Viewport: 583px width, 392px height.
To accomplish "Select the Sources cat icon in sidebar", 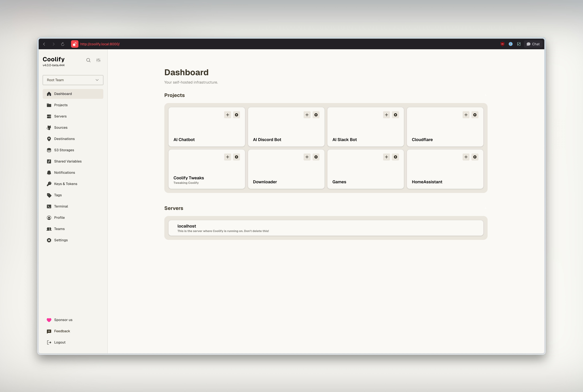I will [x=49, y=128].
